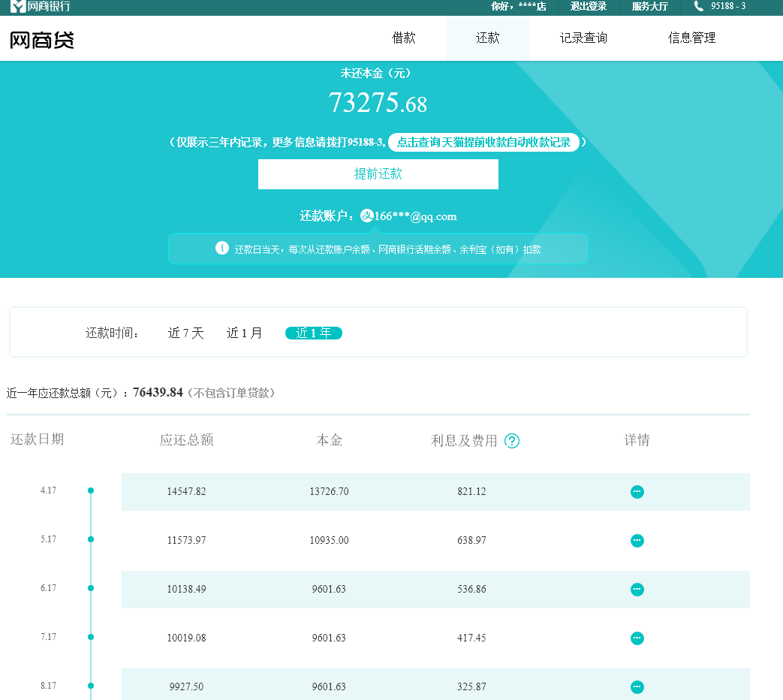This screenshot has width=783, height=700.
Task: Open details for the 6.17 repayment row
Action: 637,590
